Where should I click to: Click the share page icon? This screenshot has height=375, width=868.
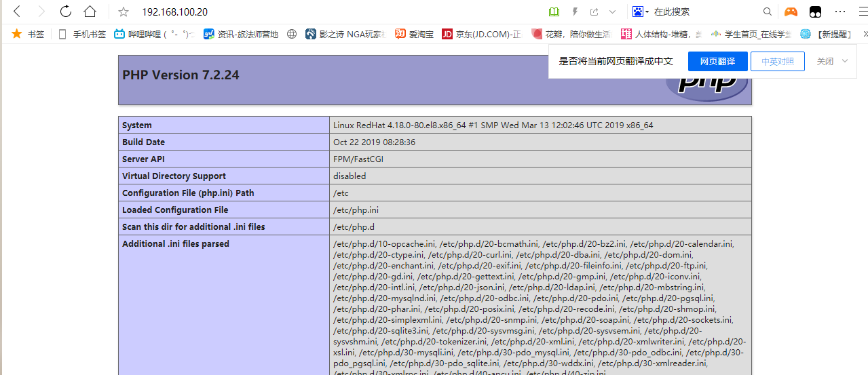(595, 12)
